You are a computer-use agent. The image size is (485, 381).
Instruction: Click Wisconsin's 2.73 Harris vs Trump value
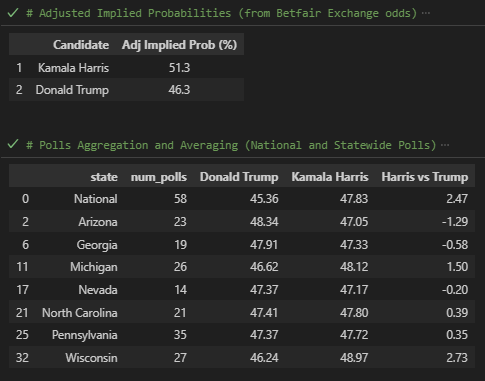457,358
